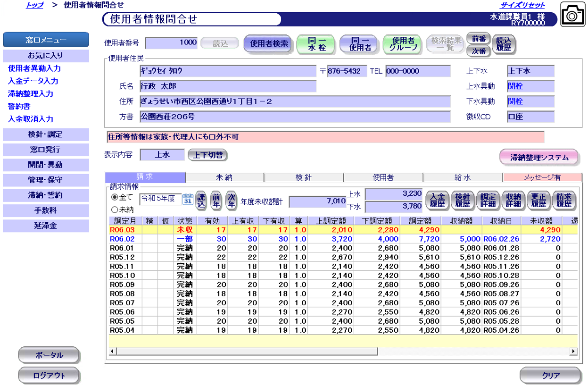Viewport: 588px width, 385px height.
Task: Expand the 開閉・異動 menu section
Action: 46,165
